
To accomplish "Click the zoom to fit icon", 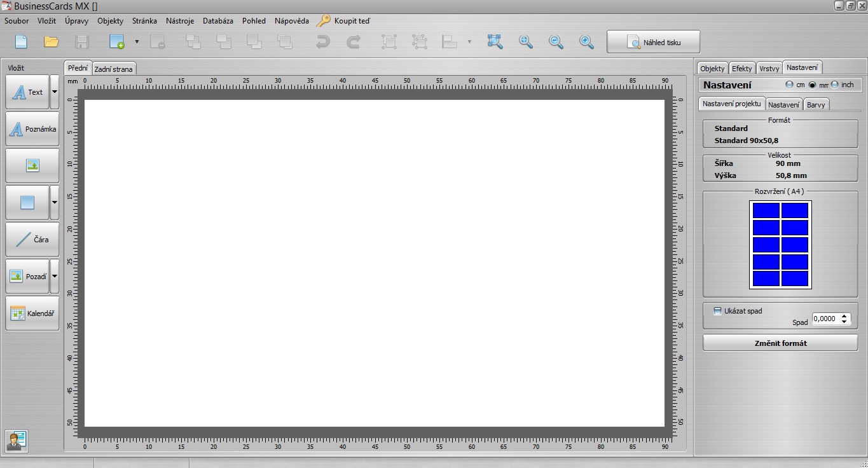I will click(495, 42).
